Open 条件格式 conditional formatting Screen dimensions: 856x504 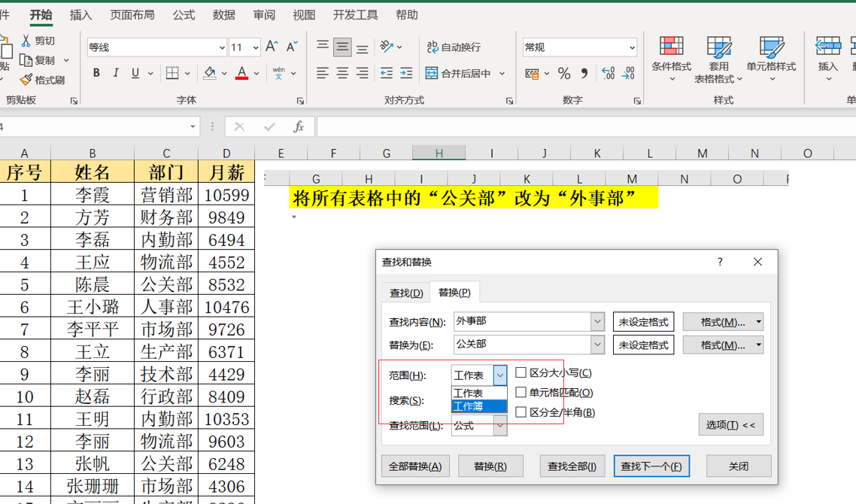[672, 59]
